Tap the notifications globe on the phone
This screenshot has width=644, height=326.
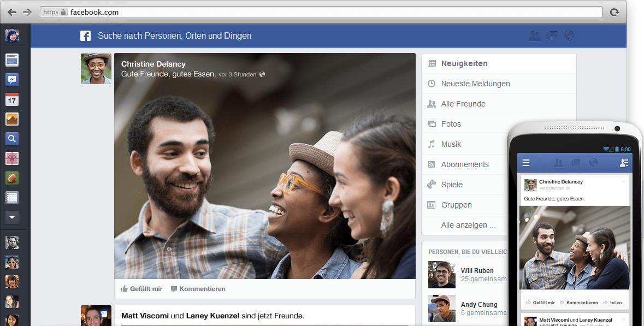tap(593, 163)
